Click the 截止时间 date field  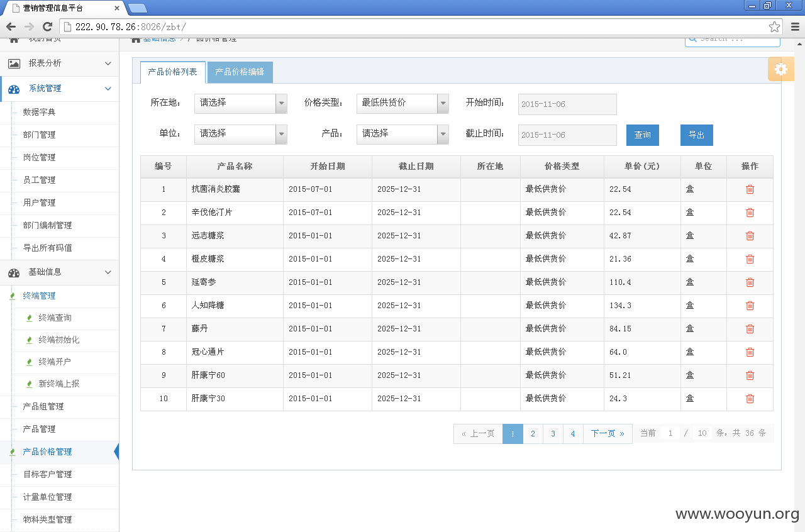click(x=567, y=135)
